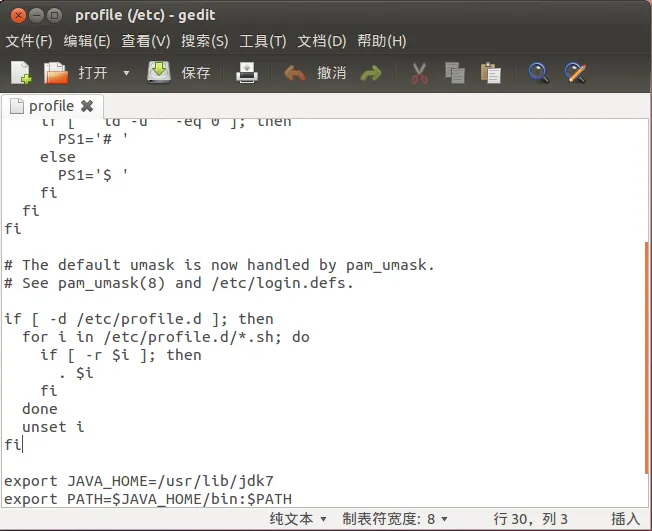Click the open-file folder icon
The height and width of the screenshot is (531, 652).
(x=56, y=73)
